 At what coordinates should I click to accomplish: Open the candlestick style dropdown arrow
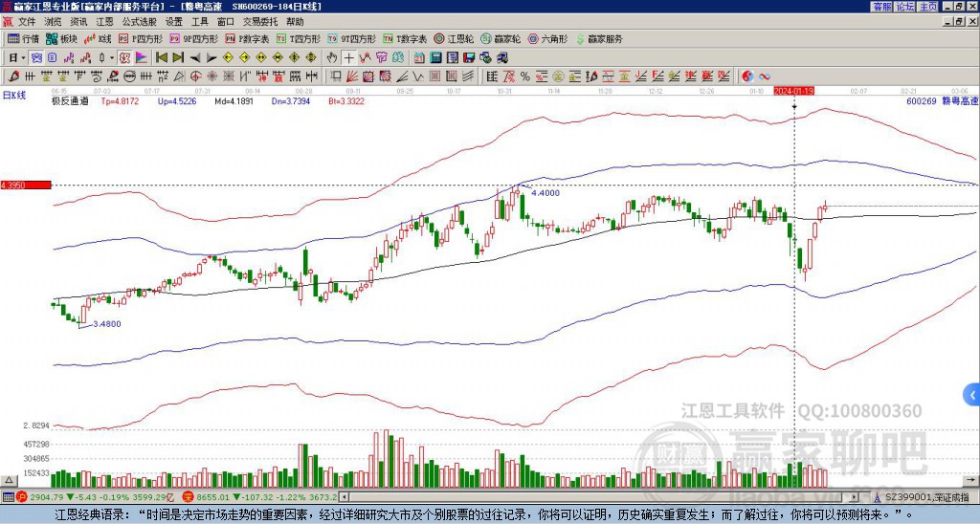point(112,58)
